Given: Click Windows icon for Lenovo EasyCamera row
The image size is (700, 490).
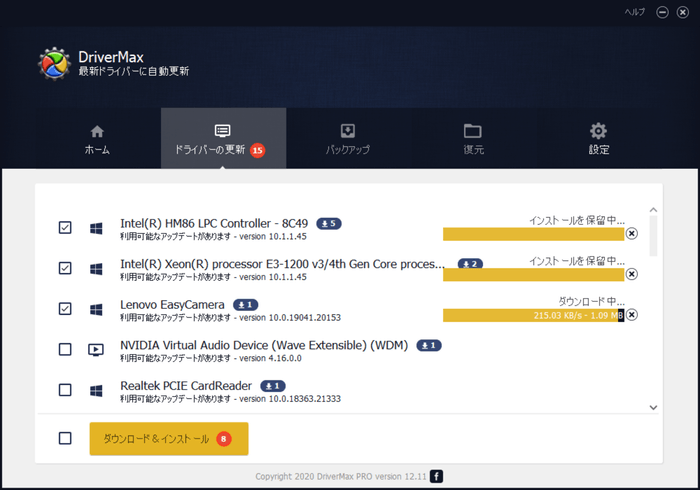Looking at the screenshot, I should (x=96, y=309).
